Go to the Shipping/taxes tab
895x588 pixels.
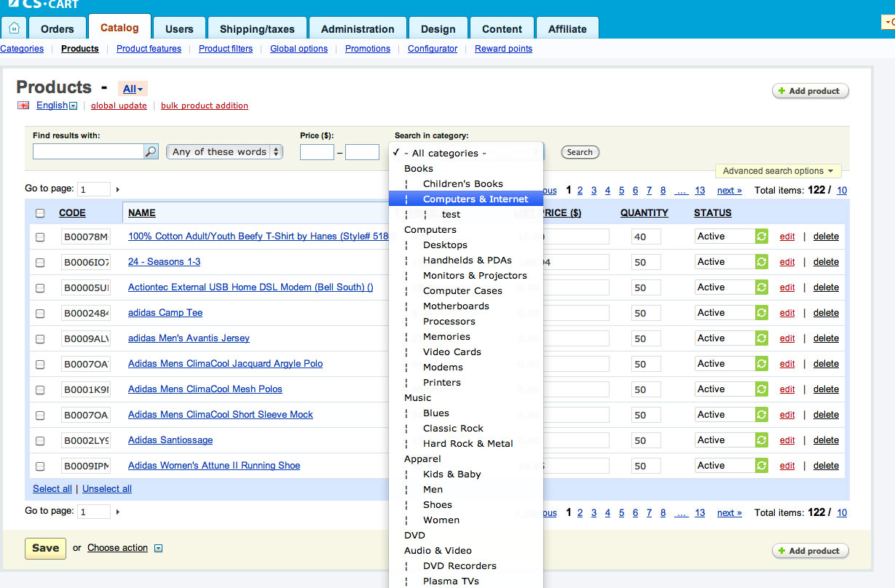(257, 28)
